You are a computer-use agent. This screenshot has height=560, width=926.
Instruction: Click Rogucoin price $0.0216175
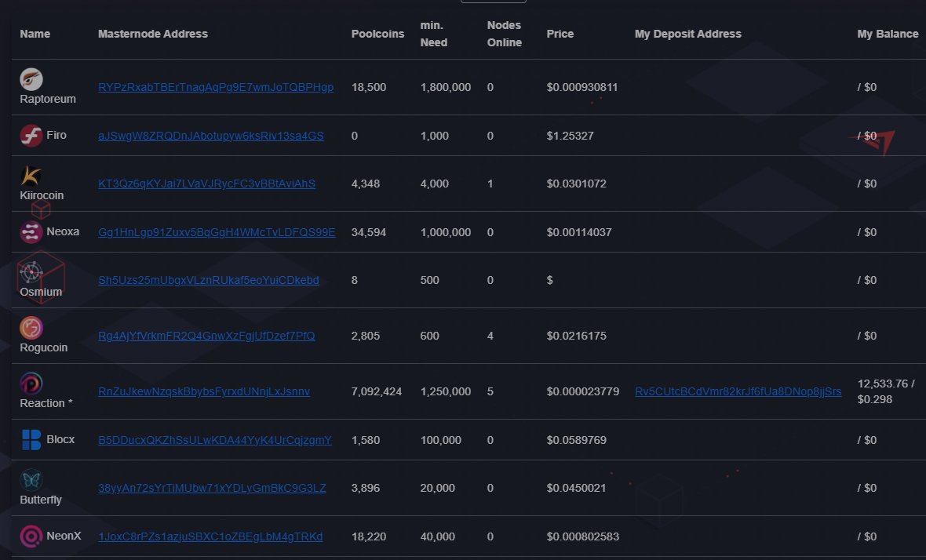[x=576, y=336]
